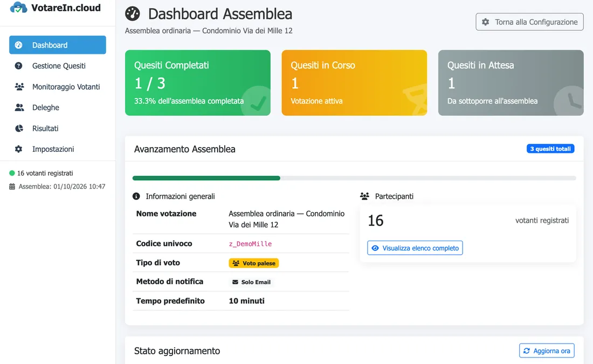Click the Risultati pie chart icon
Image resolution: width=593 pixels, height=364 pixels.
pos(19,128)
